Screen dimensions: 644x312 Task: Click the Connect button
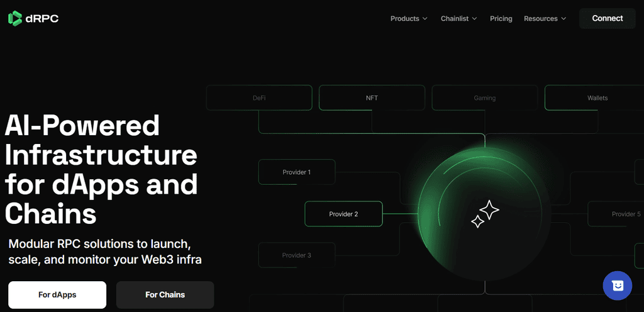[x=608, y=18]
